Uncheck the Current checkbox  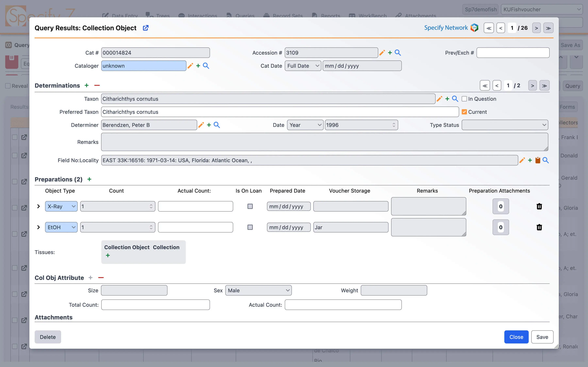[x=464, y=112]
